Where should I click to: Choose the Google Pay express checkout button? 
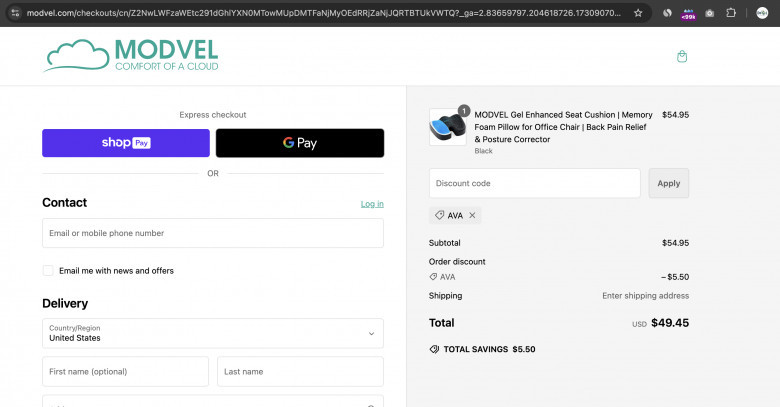300,143
